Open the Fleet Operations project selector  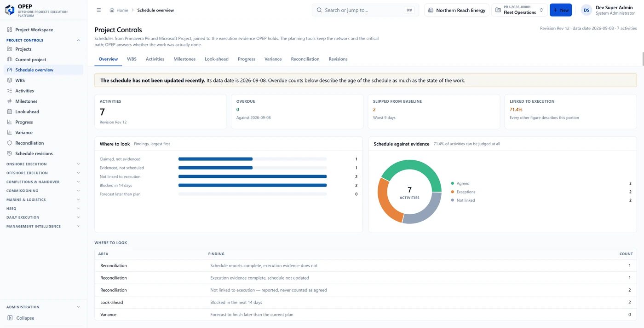click(x=520, y=10)
